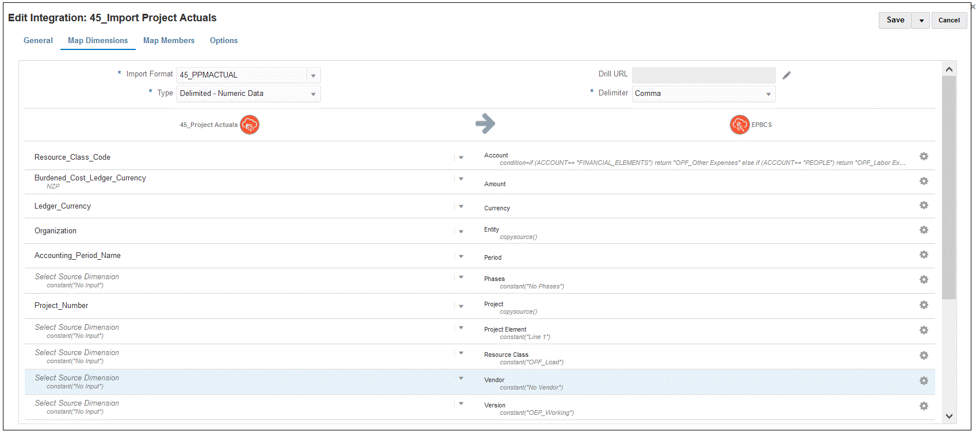Click the Entity copysource() expression
Image resolution: width=980 pixels, height=435 pixels.
[x=518, y=237]
